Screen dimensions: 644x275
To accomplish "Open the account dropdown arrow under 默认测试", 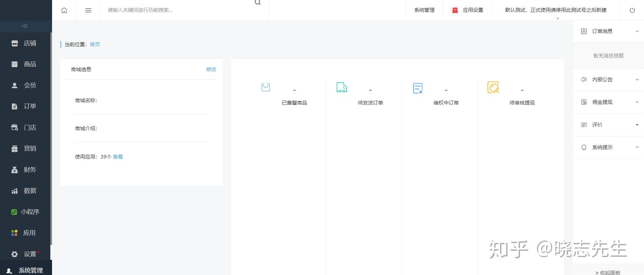I will (x=558, y=18).
